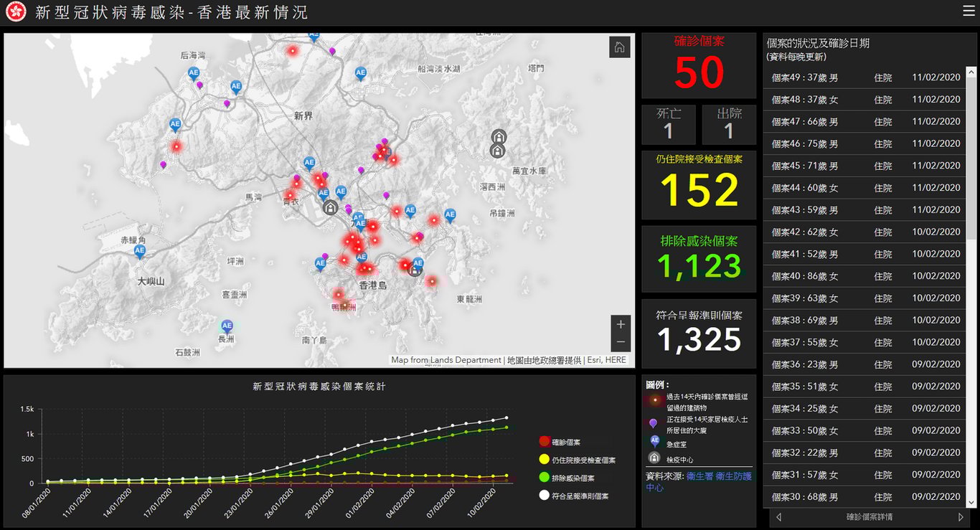
Task: Click the case list scrollbar up arrow
Action: [x=971, y=72]
